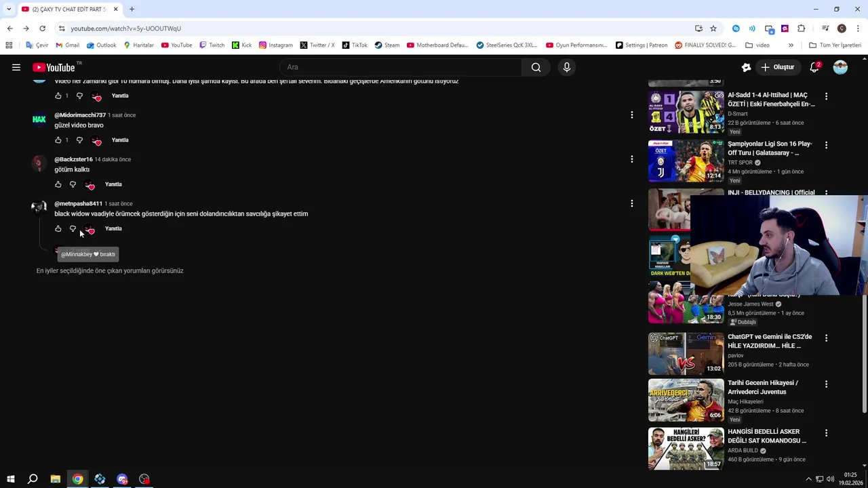This screenshot has width=868, height=488.
Task: Reply to @Backzster16 with Yanıtla
Action: (113, 184)
